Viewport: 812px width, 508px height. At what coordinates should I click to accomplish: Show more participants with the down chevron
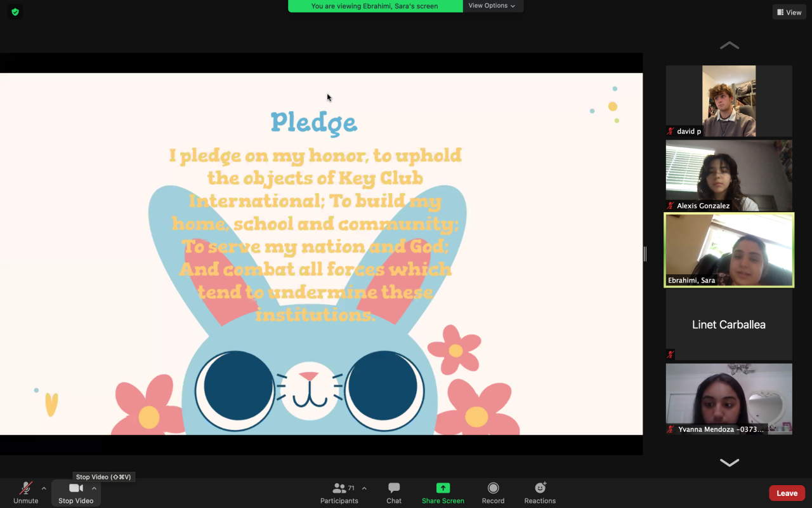(x=729, y=462)
